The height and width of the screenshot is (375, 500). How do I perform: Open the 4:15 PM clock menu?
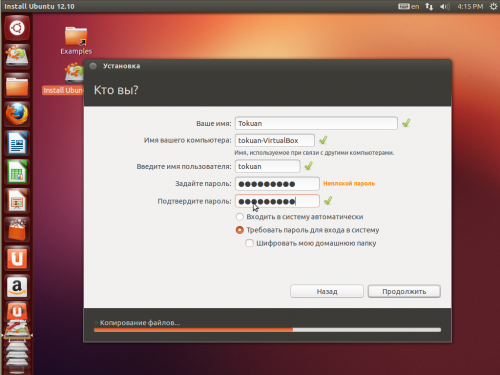pyautogui.click(x=470, y=6)
